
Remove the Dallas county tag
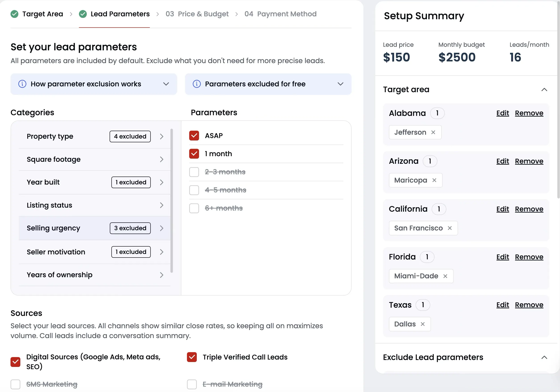tap(423, 324)
